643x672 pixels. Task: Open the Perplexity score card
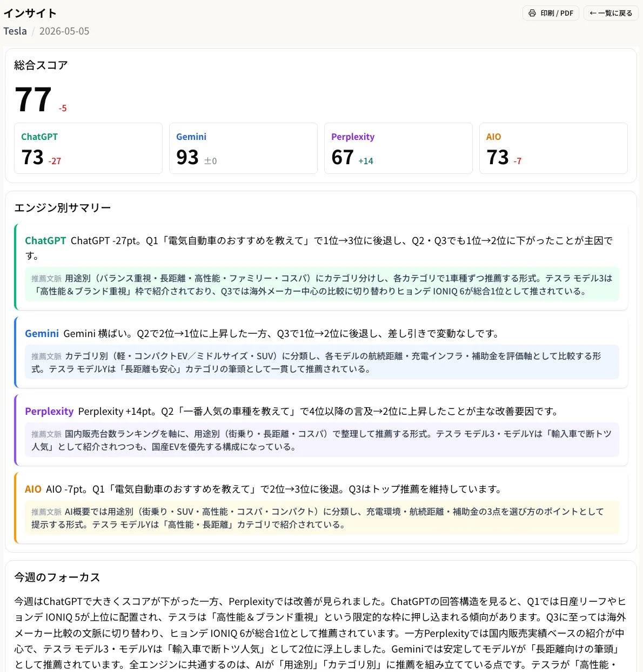[x=398, y=148]
